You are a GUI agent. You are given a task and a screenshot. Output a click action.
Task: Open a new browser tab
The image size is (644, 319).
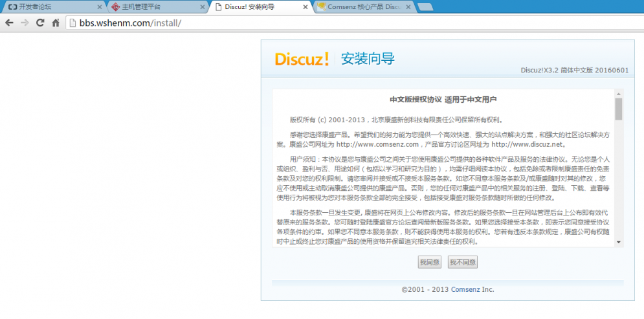click(x=425, y=7)
